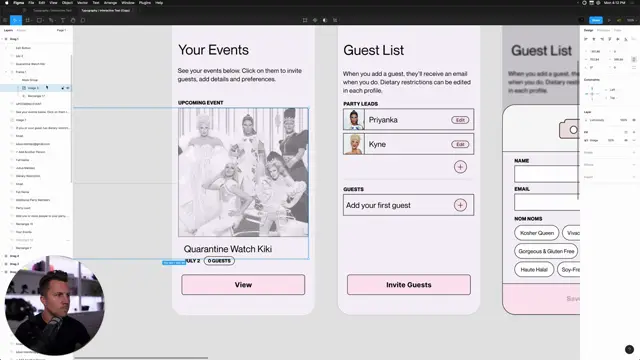This screenshot has width=640, height=360.
Task: Click the align horizontal centers icon
Action: click(x=594, y=39)
